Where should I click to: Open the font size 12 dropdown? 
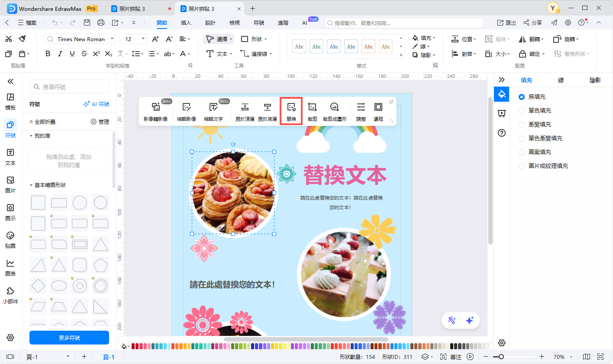pyautogui.click(x=142, y=39)
